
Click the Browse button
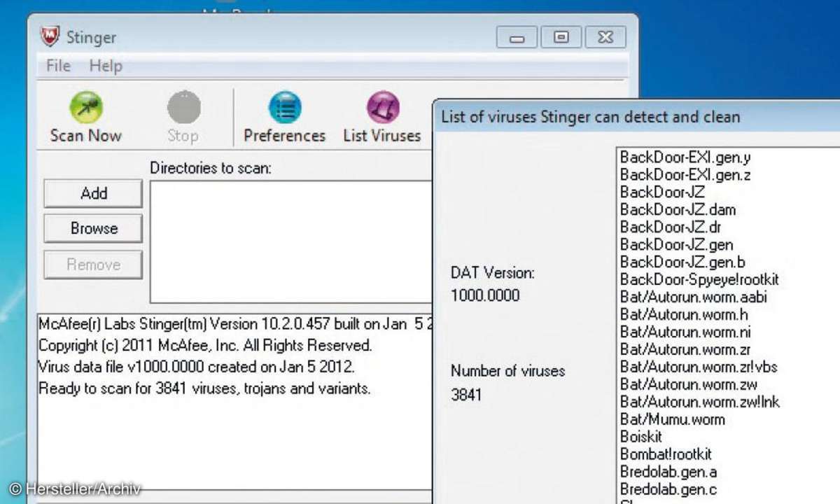(x=93, y=228)
